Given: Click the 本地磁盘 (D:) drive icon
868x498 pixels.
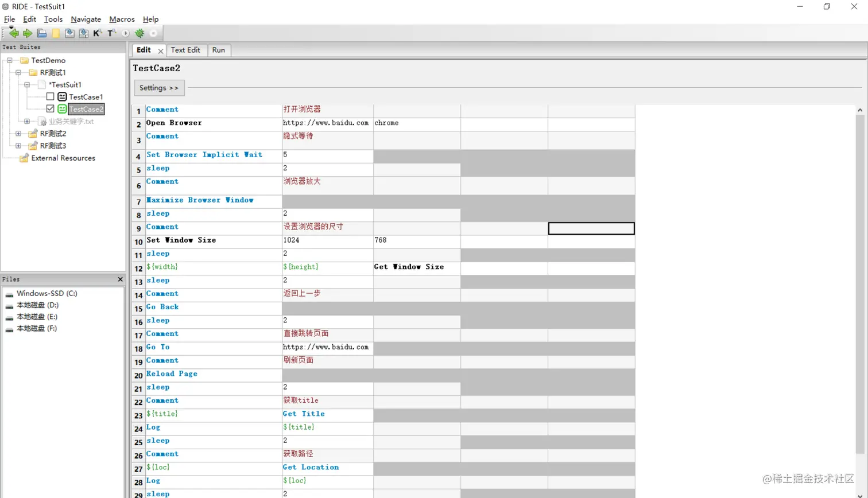Looking at the screenshot, I should pos(9,306).
